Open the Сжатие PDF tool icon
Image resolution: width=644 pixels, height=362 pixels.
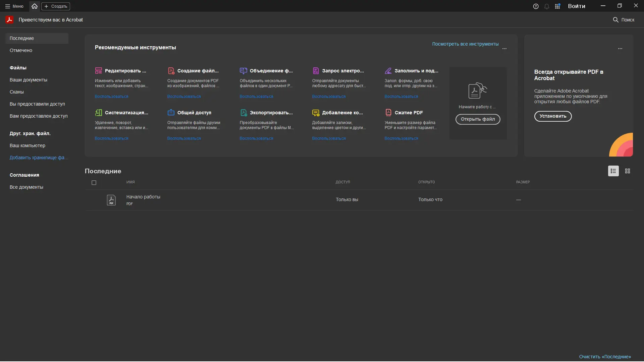pyautogui.click(x=388, y=113)
